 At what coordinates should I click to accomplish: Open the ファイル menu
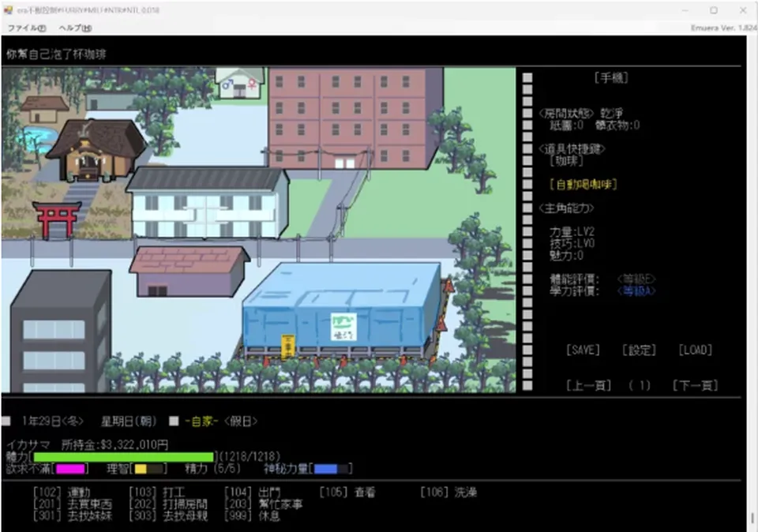(27, 28)
